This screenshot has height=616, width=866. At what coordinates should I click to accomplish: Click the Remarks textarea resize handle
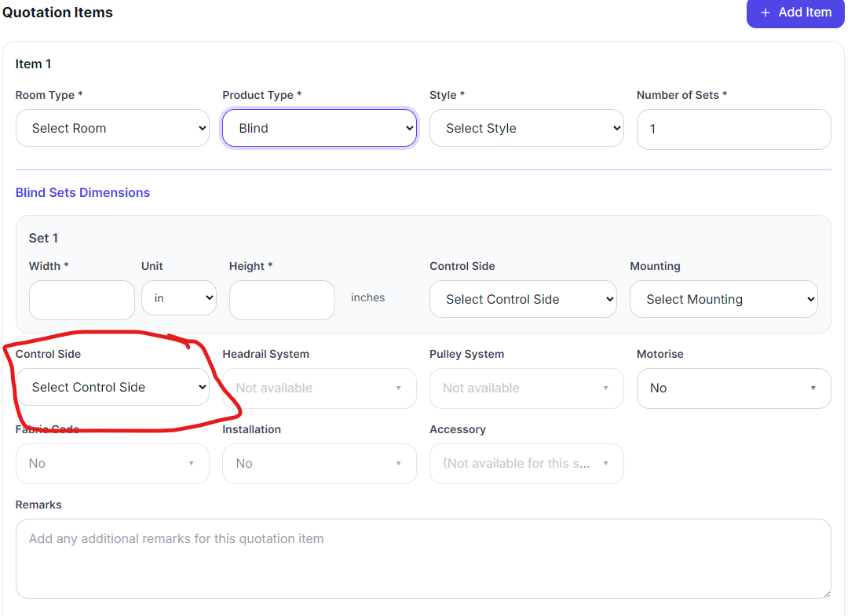pos(826,594)
